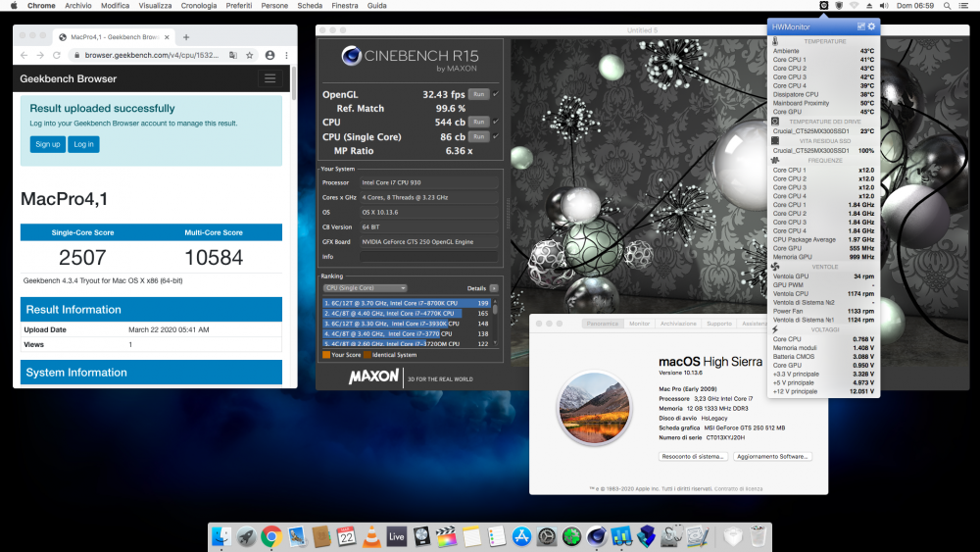The height and width of the screenshot is (552, 980).
Task: Open the HWMonitor settings gear
Action: 872,26
